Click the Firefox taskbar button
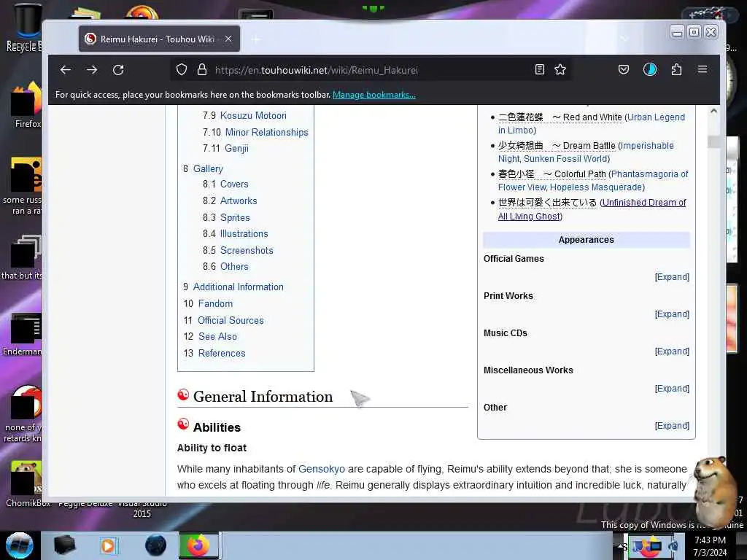This screenshot has width=747, height=560. point(198,545)
